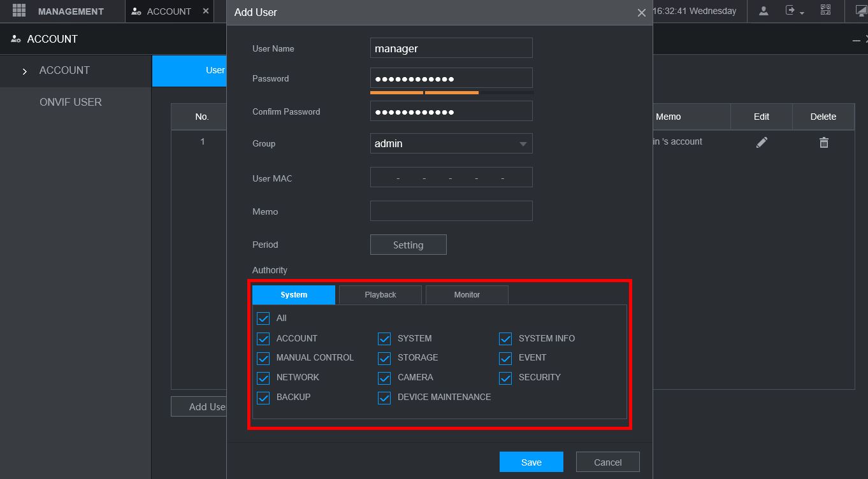Switch to the Playback authority tab
This screenshot has width=868, height=479.
click(380, 295)
